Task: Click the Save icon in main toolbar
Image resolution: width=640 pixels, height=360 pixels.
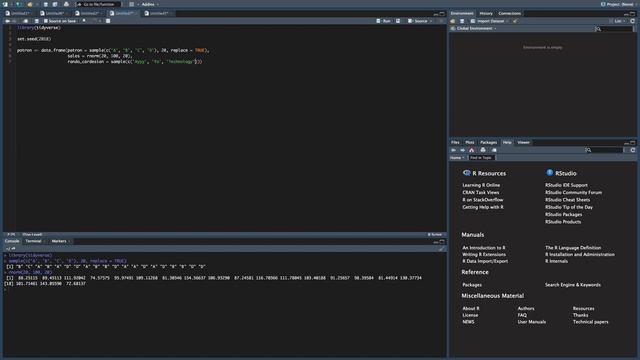Action: tap(46, 4)
